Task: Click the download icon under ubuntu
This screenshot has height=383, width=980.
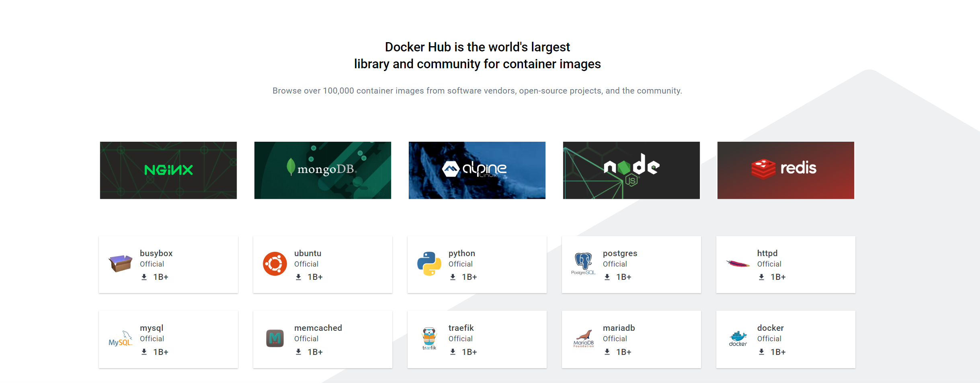Action: (298, 277)
